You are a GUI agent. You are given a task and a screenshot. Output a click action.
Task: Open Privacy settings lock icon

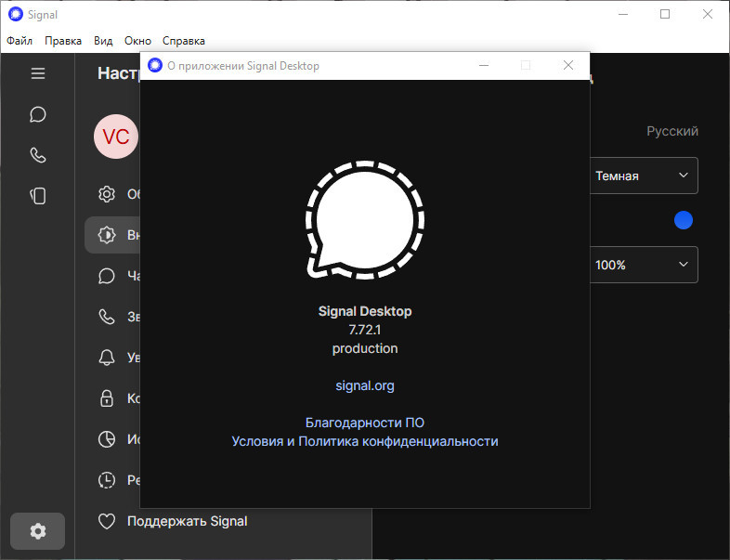tap(107, 398)
